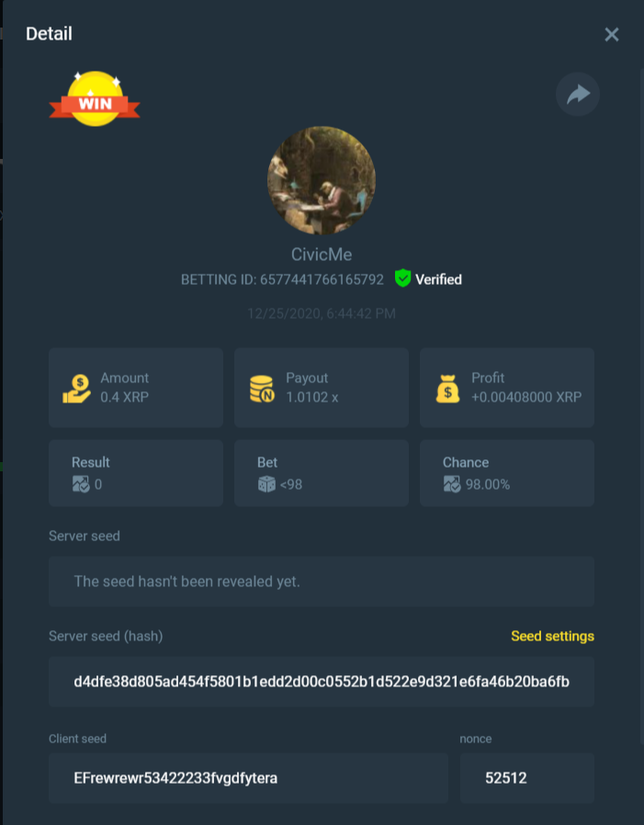Click the nonce field showing 52512
Screen dimensions: 644x825
pyautogui.click(x=527, y=777)
